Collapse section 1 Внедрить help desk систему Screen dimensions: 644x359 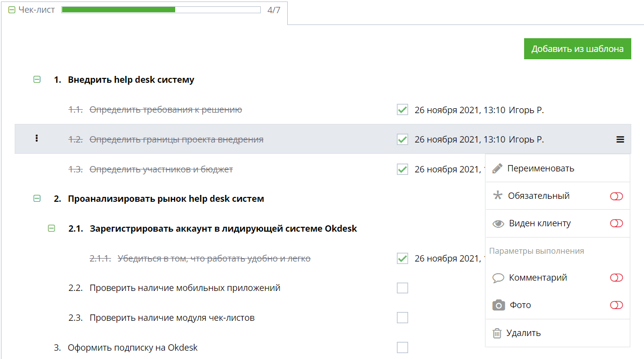tap(37, 79)
